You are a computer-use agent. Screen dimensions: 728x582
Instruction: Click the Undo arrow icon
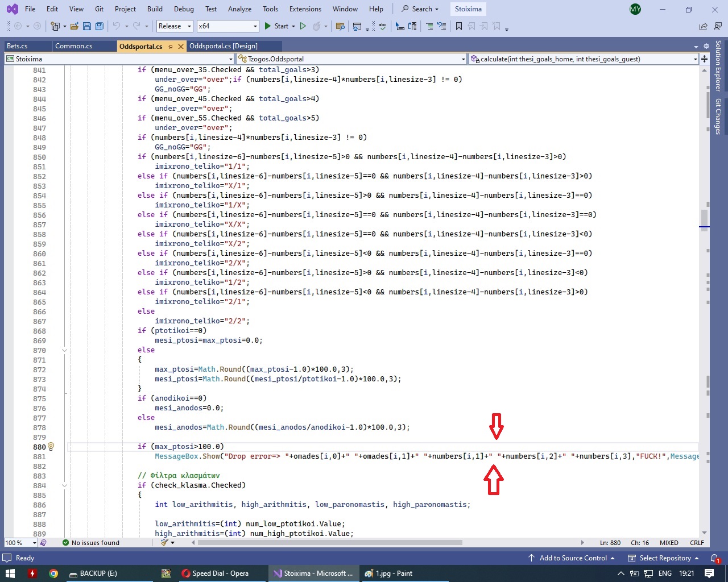tap(117, 26)
